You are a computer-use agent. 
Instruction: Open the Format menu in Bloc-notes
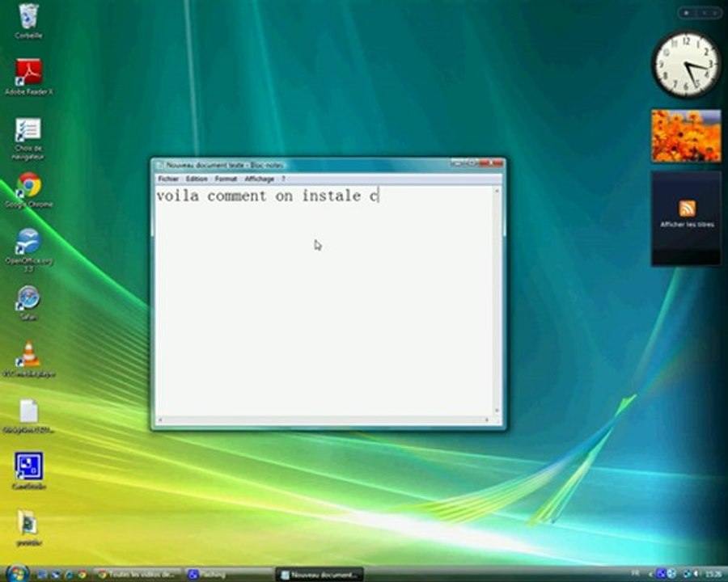point(226,179)
